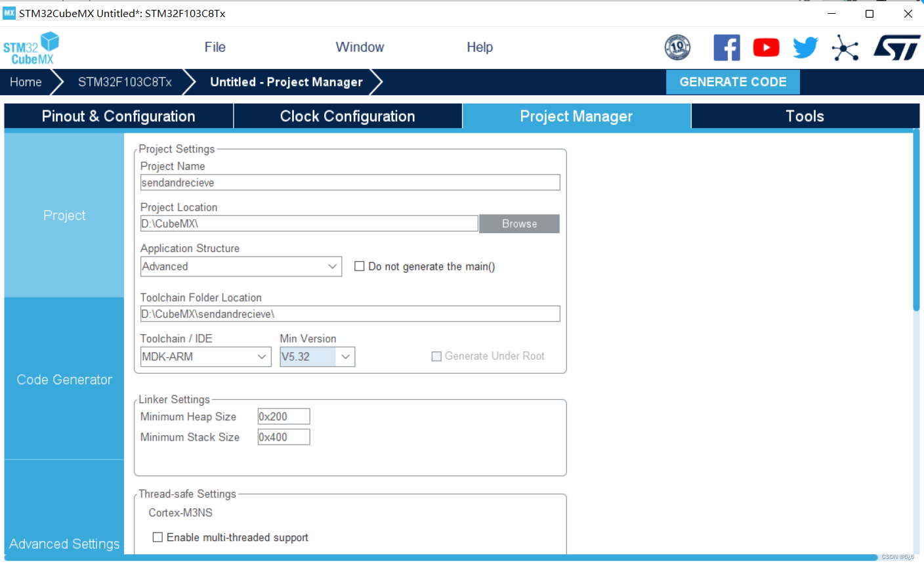The image size is (924, 566).
Task: Click the horizontal scrollbar at bottom
Action: [441, 557]
